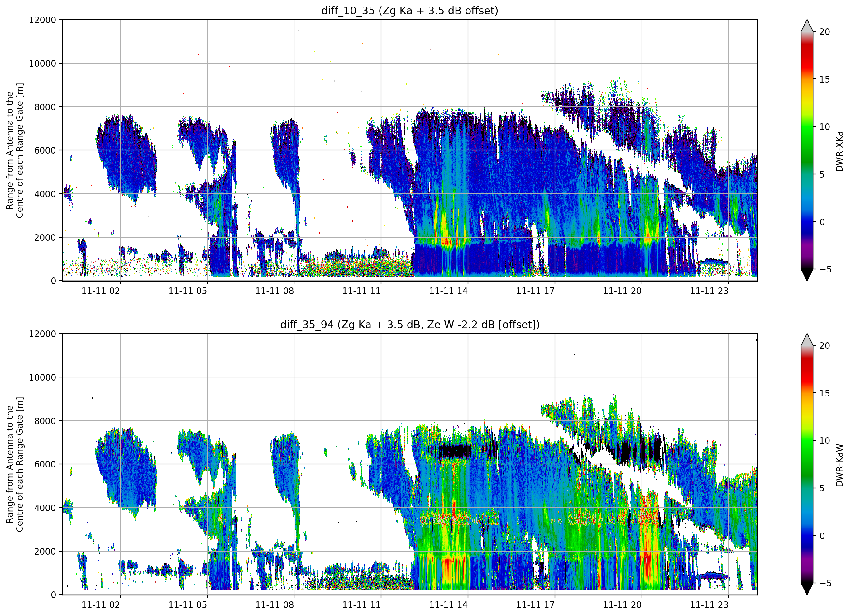Click "11-11 20" on the diff_10_35 time axis
850x616 pixels.
pyautogui.click(x=623, y=291)
